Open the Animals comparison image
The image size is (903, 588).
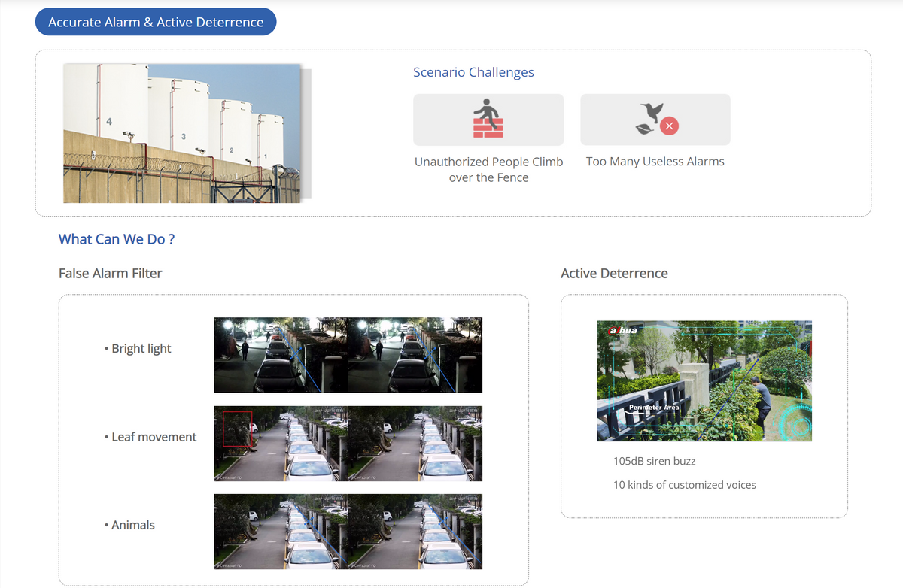(348, 532)
